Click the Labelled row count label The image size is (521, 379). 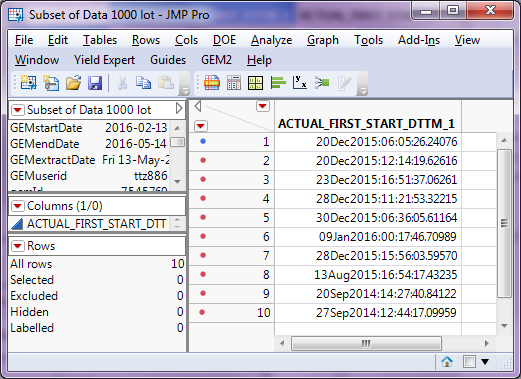pos(32,328)
